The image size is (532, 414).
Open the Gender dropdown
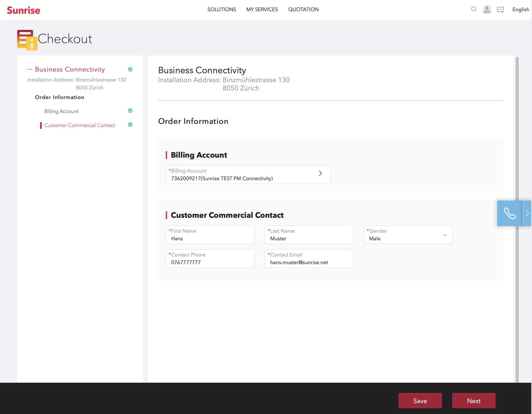[x=408, y=235]
